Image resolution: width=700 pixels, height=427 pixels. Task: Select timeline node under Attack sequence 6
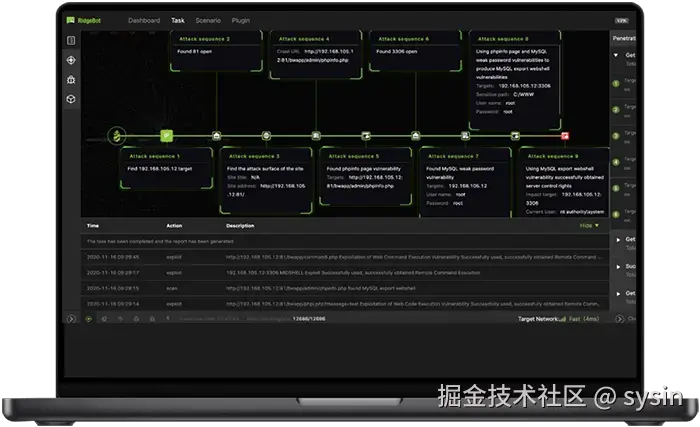coord(416,135)
